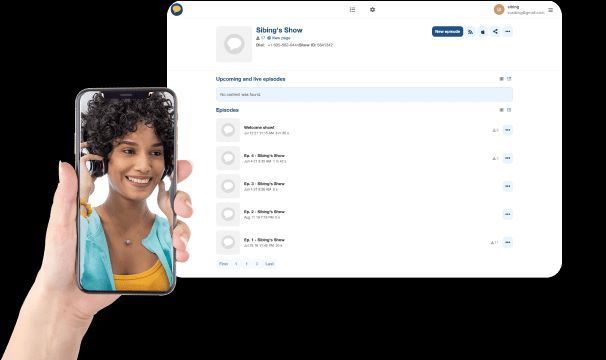This screenshot has height=360, width=606.
Task: Go to the Last page of episodes
Action: [269, 264]
